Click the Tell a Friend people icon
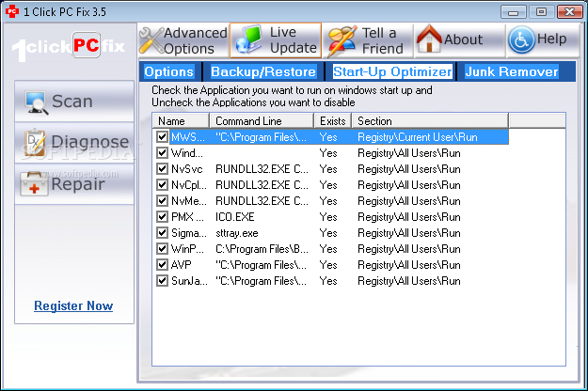Viewport: 588px width, 391px height. [342, 40]
